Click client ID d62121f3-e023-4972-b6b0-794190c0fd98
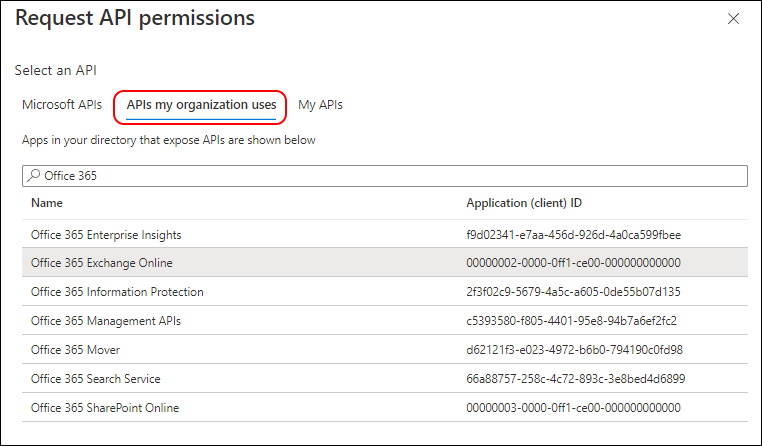This screenshot has width=762, height=446. (574, 349)
